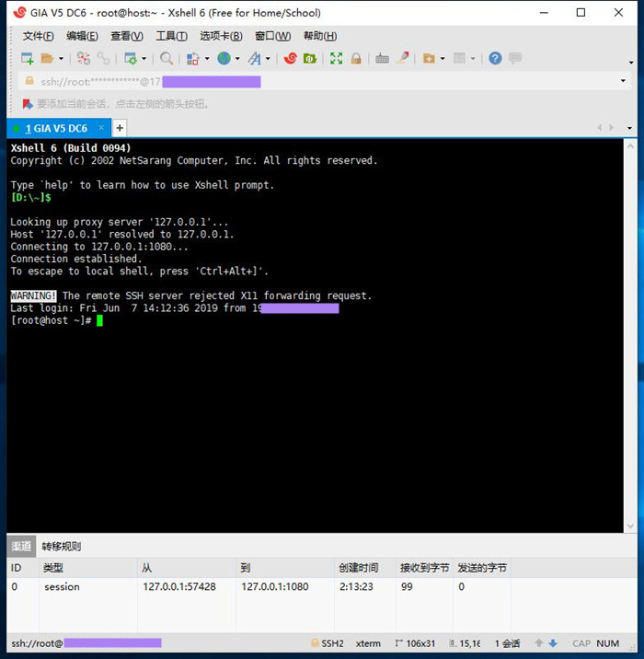Expand the session properties dropdown arrow

coord(144,58)
